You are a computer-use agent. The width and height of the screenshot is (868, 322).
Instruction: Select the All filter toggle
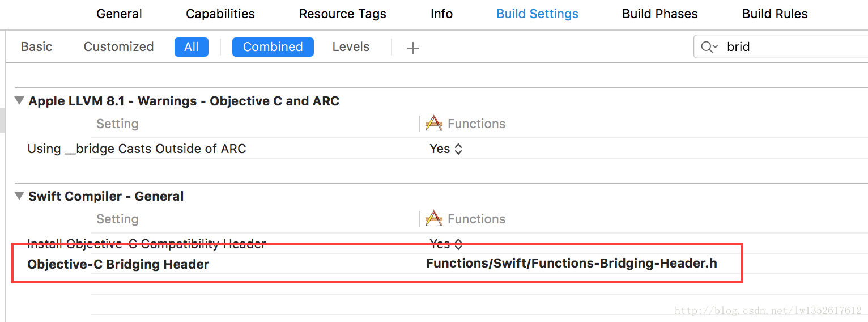[x=192, y=47]
